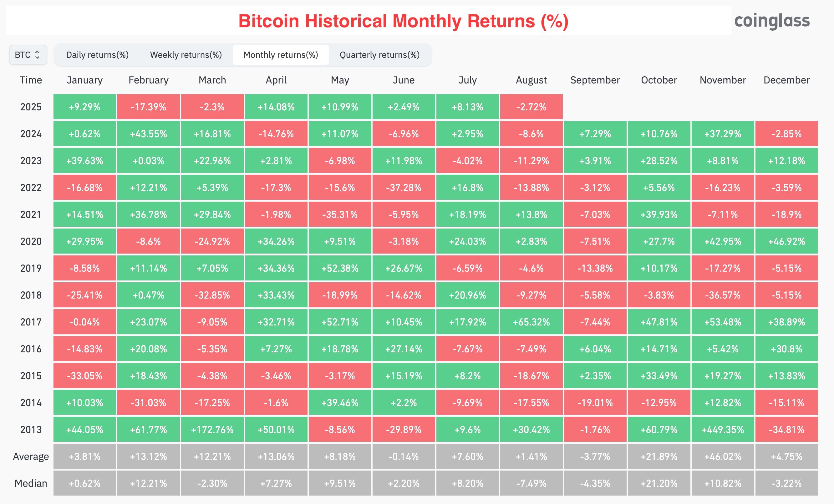Switch to Weekly returns(%) tab

coord(186,55)
